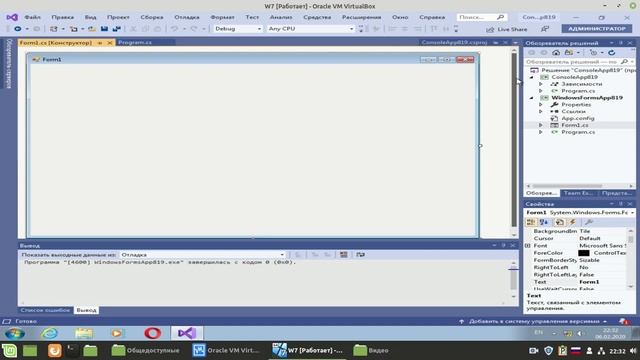Click the folder view icon in Solution Explorer
640x360 pixels.
[569, 52]
